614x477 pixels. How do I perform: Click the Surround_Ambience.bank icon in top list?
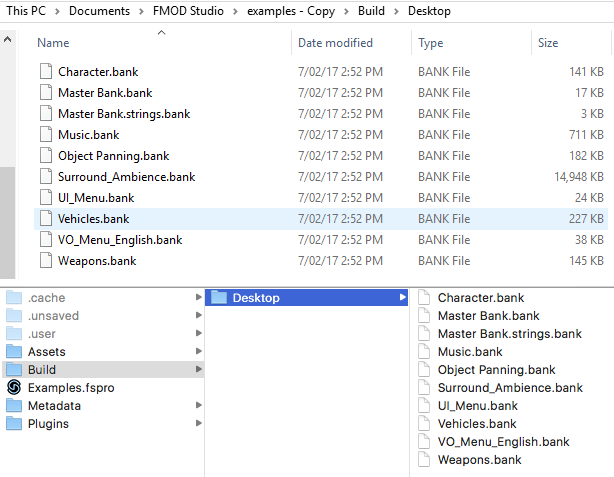[x=44, y=177]
